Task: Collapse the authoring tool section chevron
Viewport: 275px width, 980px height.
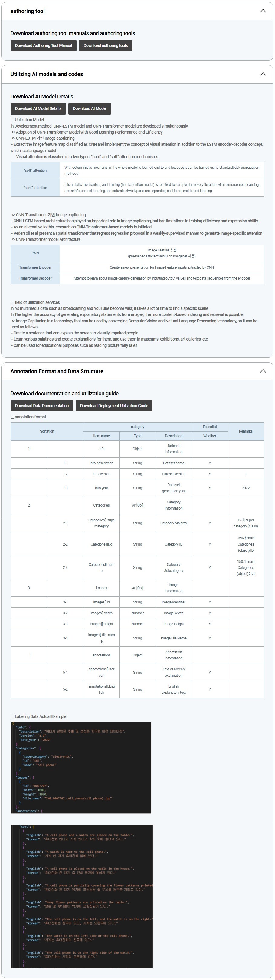Action: (x=263, y=11)
